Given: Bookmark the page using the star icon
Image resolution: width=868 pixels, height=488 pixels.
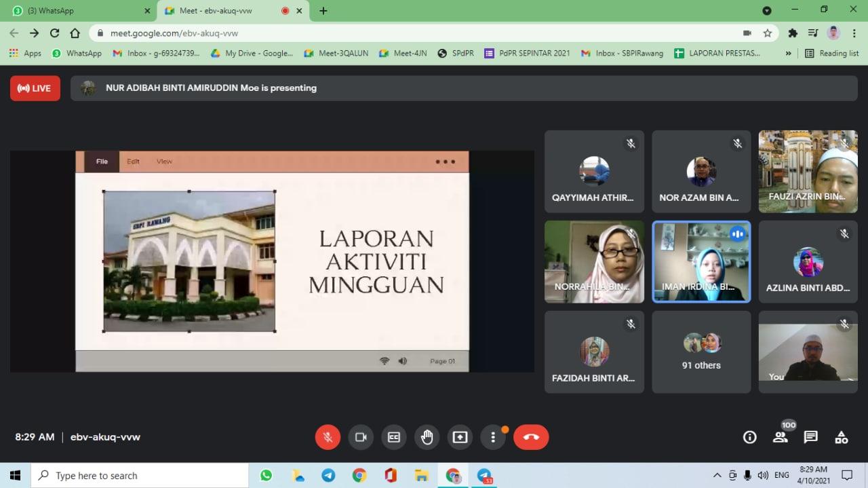Looking at the screenshot, I should 767,33.
